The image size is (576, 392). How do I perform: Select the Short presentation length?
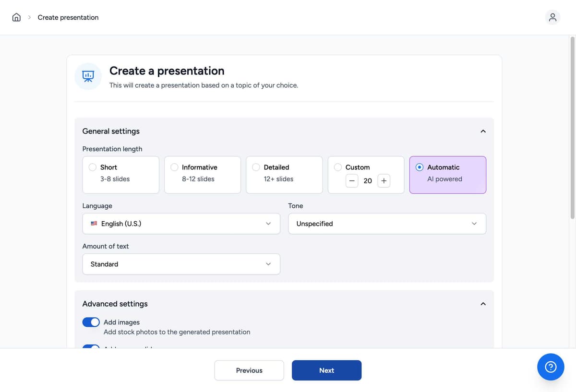(121, 175)
